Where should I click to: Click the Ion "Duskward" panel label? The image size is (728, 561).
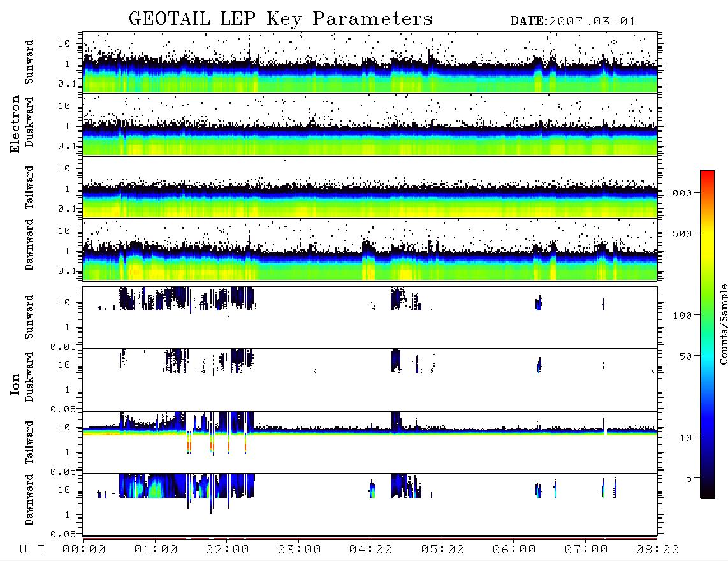click(x=29, y=377)
